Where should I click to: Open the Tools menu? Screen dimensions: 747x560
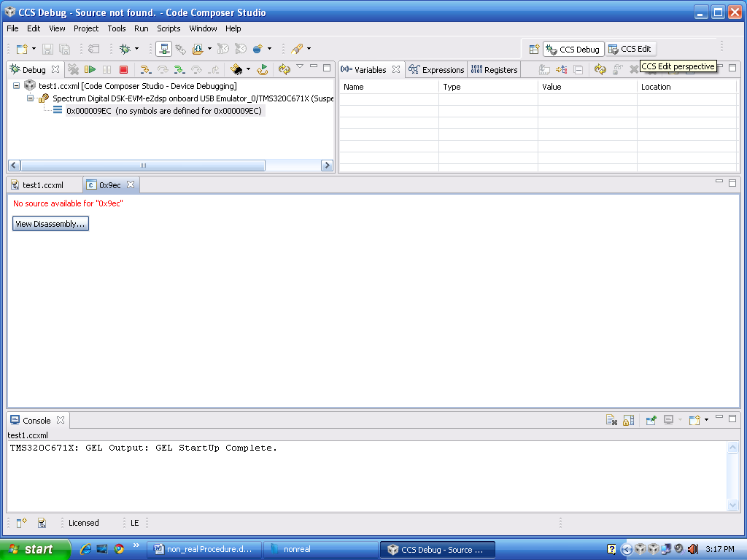pyautogui.click(x=116, y=28)
